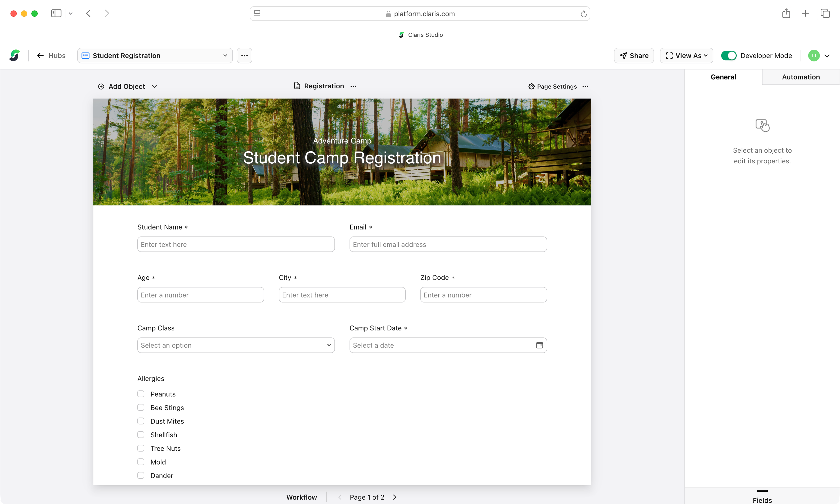This screenshot has height=504, width=840.
Task: Check the Shellfish allergy checkbox
Action: click(x=141, y=435)
